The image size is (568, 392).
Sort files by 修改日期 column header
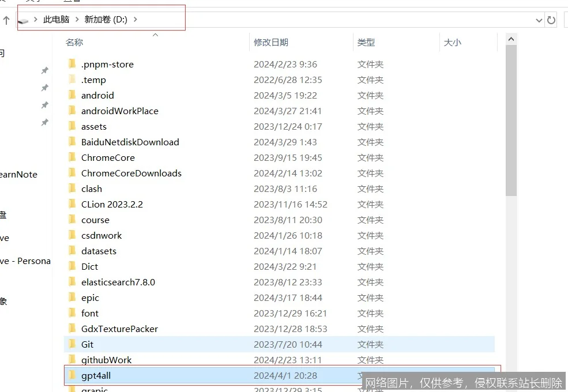point(270,42)
